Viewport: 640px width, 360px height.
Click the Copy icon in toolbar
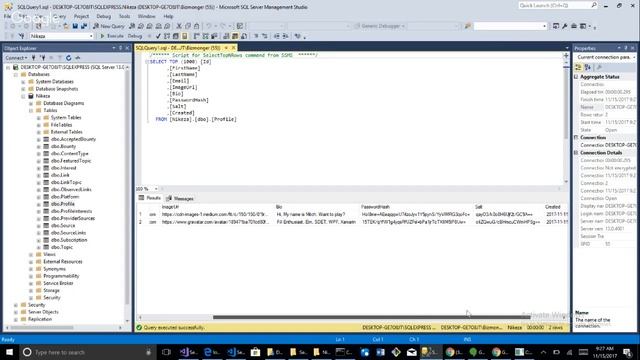[188, 26]
